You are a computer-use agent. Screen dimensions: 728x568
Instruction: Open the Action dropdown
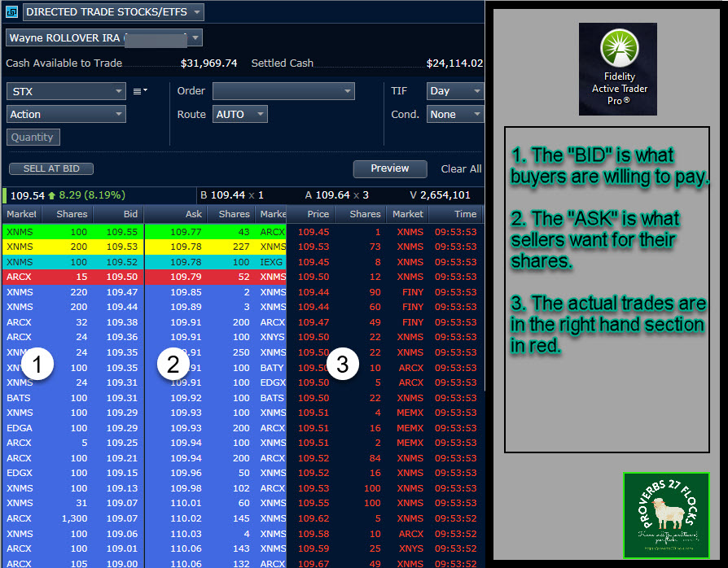pos(66,115)
